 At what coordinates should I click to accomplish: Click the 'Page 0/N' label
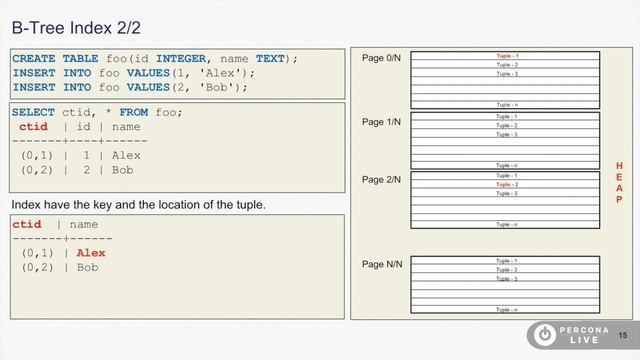point(381,58)
